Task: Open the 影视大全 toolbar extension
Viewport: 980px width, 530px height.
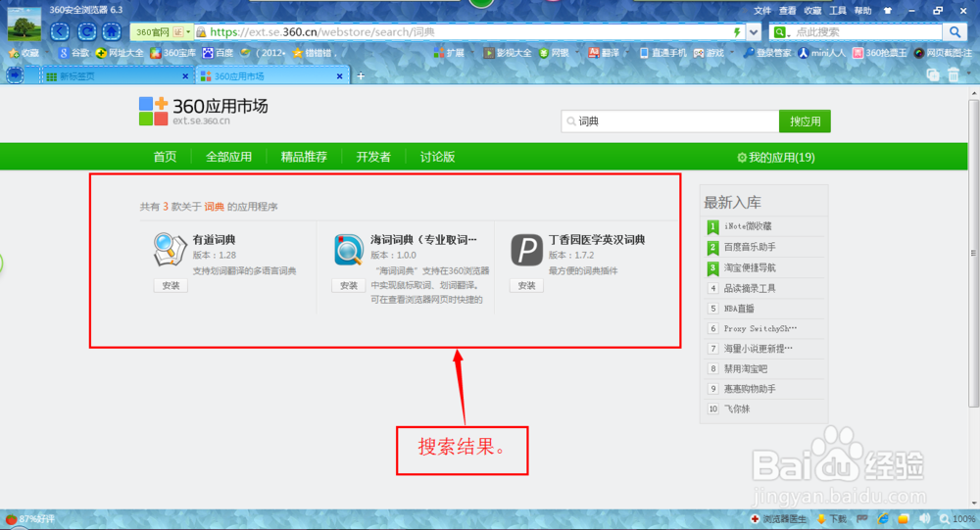Action: pyautogui.click(x=508, y=53)
